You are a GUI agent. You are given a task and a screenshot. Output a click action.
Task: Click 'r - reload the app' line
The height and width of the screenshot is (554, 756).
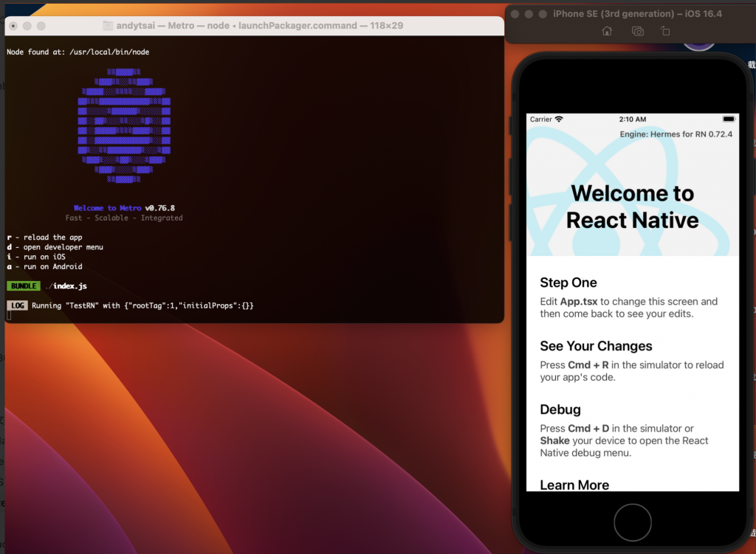click(44, 237)
